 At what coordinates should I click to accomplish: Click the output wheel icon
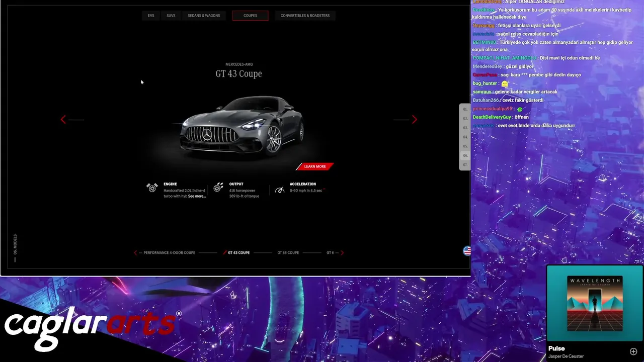[x=218, y=188]
